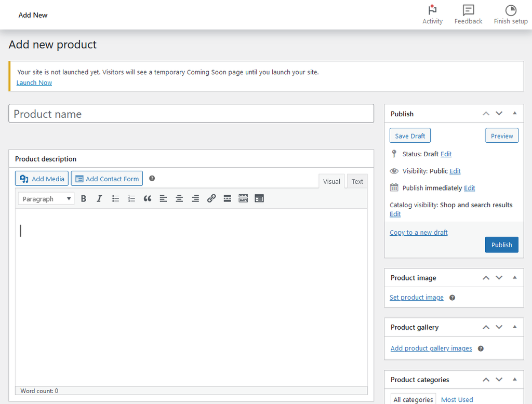This screenshot has height=404, width=532.
Task: Toggle the Product image panel
Action: click(x=514, y=277)
